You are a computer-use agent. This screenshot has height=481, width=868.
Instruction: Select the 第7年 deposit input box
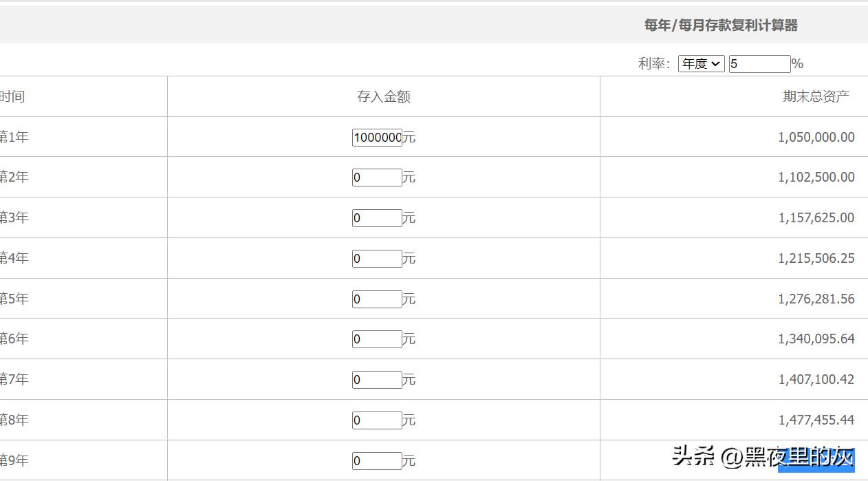pos(377,380)
